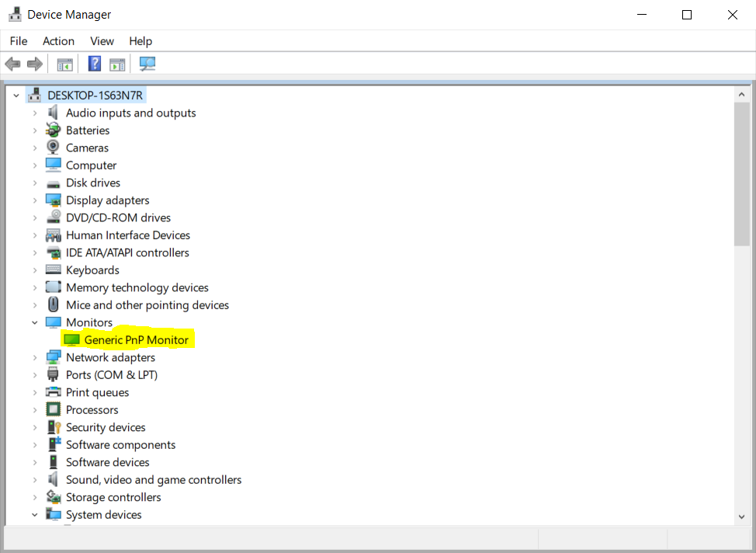756x553 pixels.
Task: Collapse the Monitors category
Action: click(x=35, y=322)
